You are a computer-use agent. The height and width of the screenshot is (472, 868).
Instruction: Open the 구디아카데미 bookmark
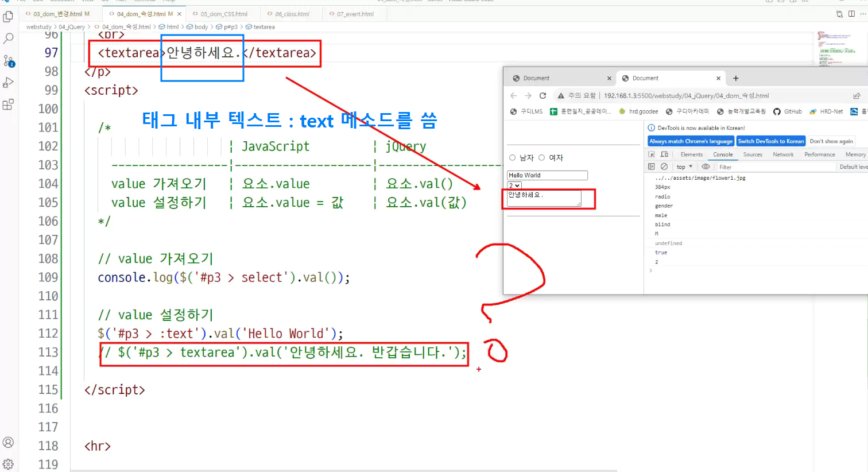click(x=687, y=111)
